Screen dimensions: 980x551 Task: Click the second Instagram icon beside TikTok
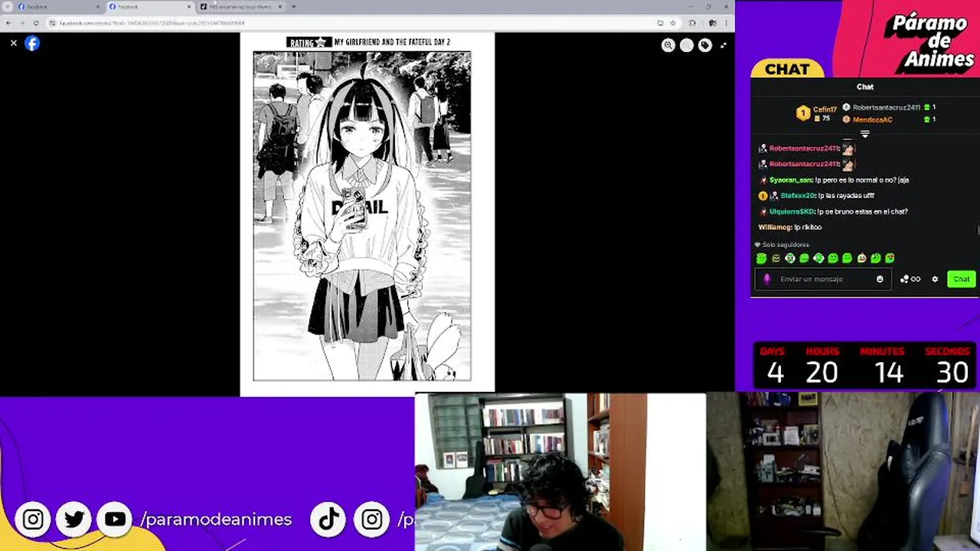(372, 520)
